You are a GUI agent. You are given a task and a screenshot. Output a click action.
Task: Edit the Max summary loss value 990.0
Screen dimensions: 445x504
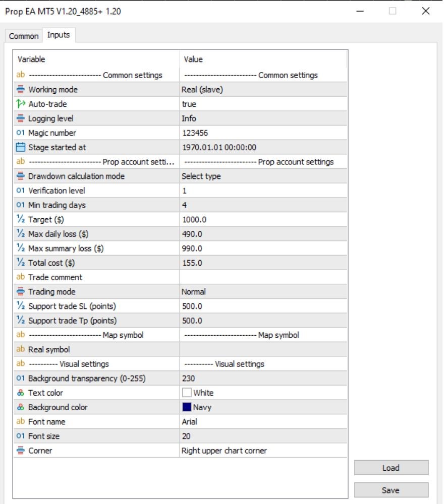click(x=263, y=248)
